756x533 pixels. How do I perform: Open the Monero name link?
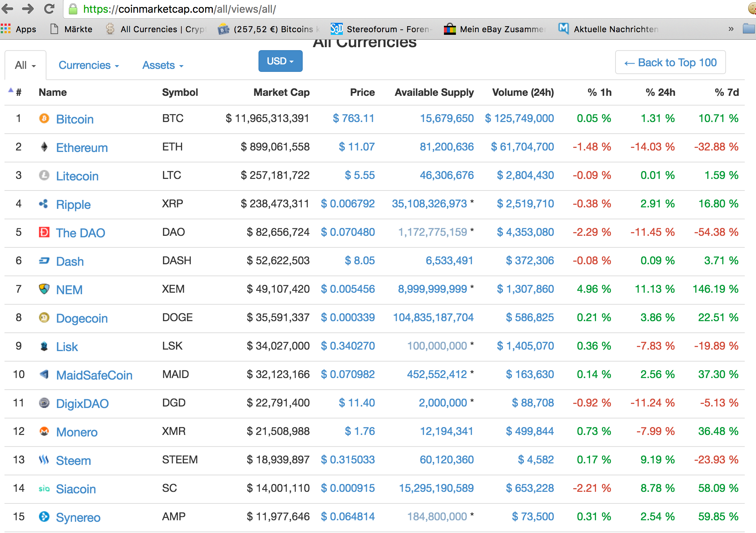[x=77, y=432]
